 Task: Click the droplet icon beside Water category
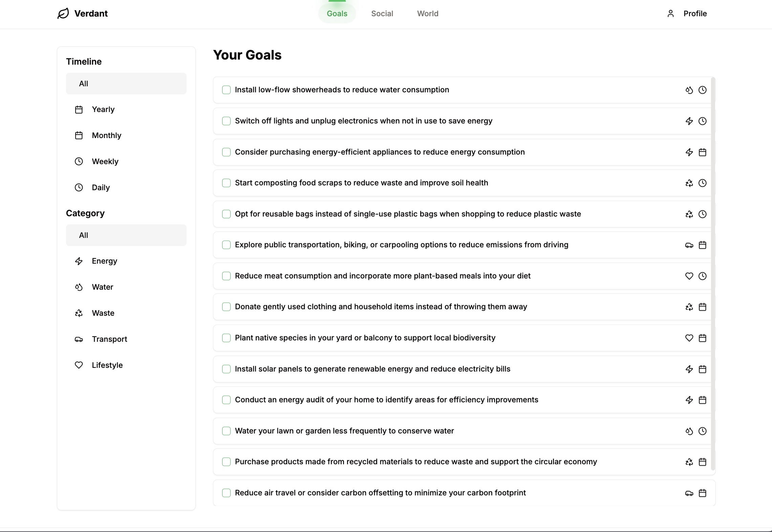(79, 287)
